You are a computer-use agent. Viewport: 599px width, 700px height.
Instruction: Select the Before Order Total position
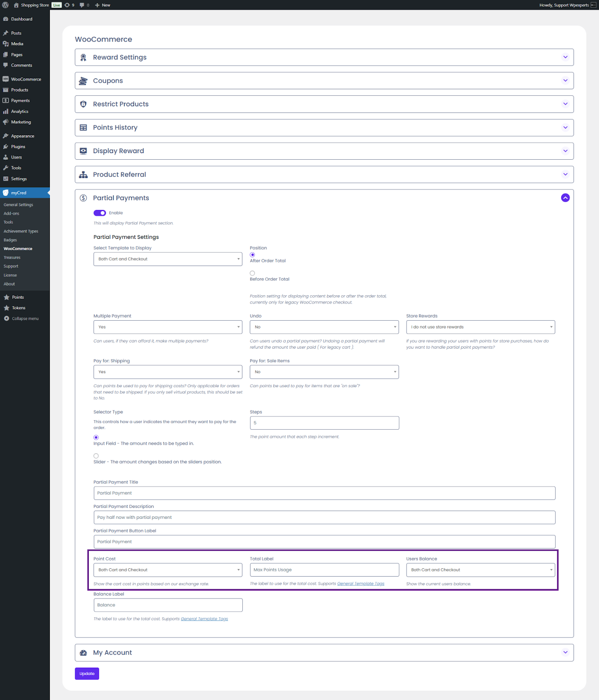[x=252, y=273]
